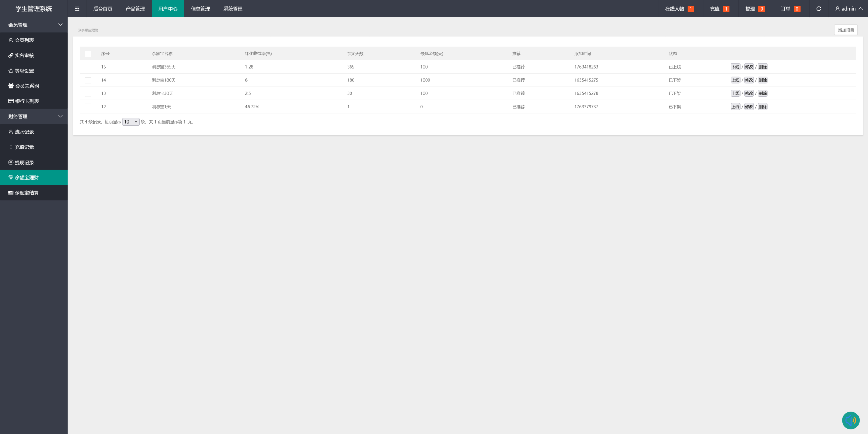Check the select-all header checkbox
The image size is (868, 434).
(x=88, y=54)
